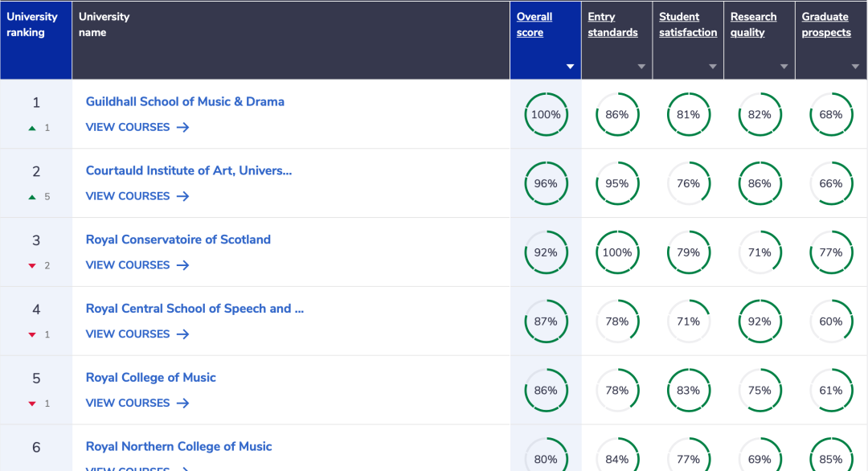Click Courtauld 86% research quality circle

(759, 183)
